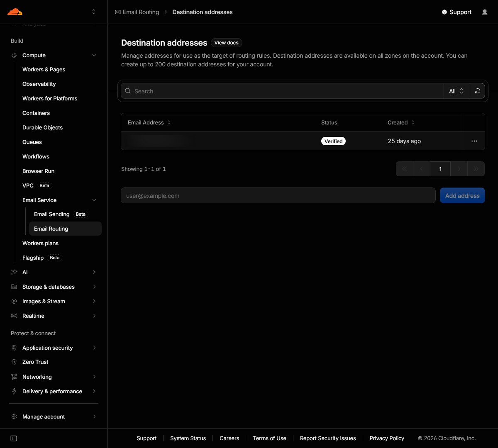Click the Status column header

[329, 122]
